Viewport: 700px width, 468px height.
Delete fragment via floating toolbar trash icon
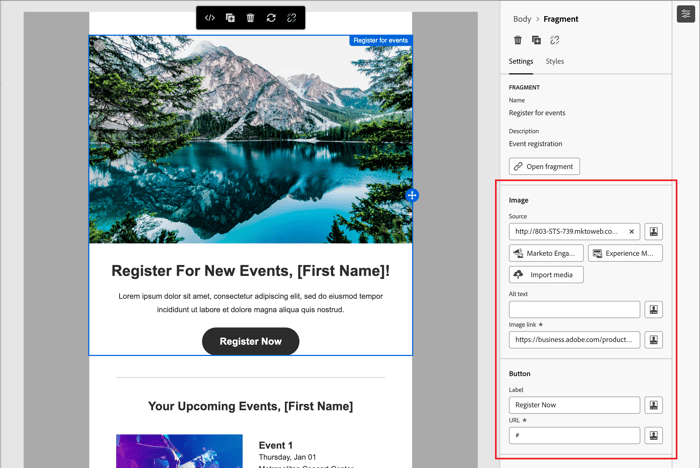coord(250,18)
